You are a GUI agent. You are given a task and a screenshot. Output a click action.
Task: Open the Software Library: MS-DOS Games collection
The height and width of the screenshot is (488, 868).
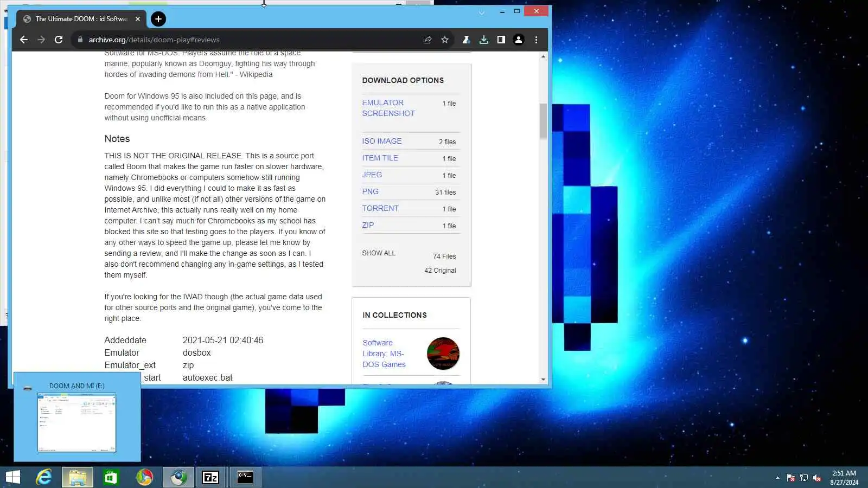pos(384,354)
